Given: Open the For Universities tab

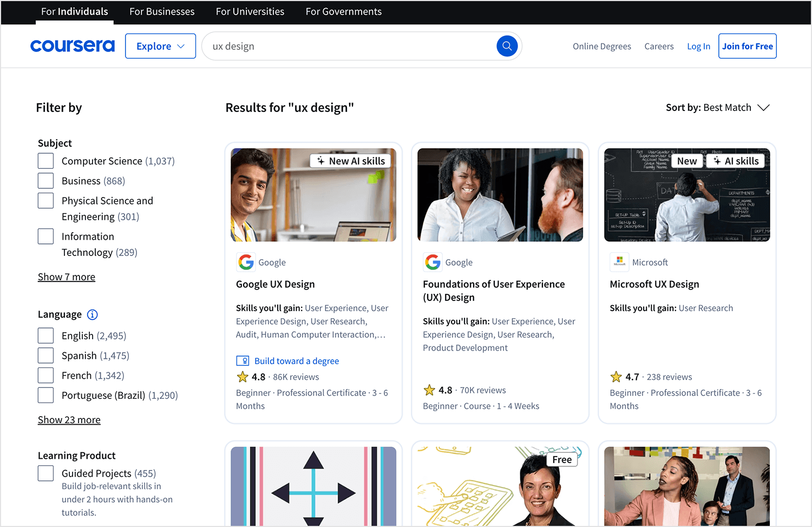Looking at the screenshot, I should pyautogui.click(x=250, y=12).
